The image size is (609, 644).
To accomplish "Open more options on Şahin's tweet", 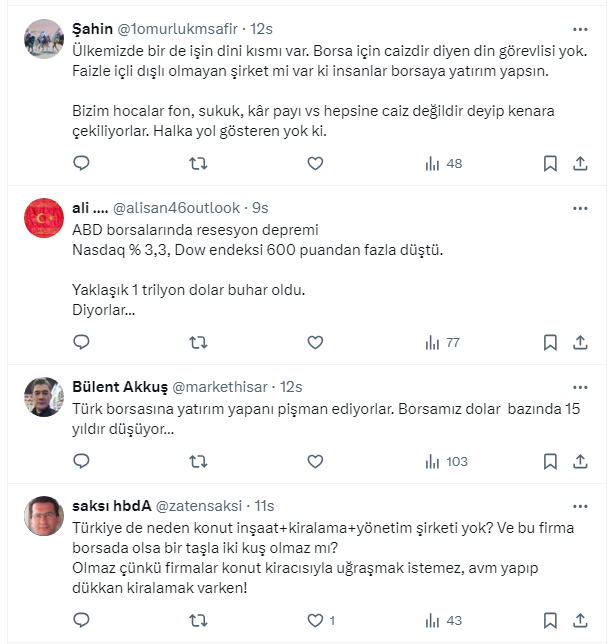I will tap(580, 28).
